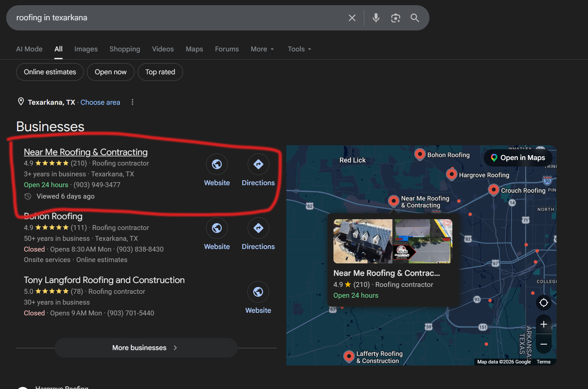Switch to the Maps tab
Screen dimensions: 588x389
coord(195,49)
